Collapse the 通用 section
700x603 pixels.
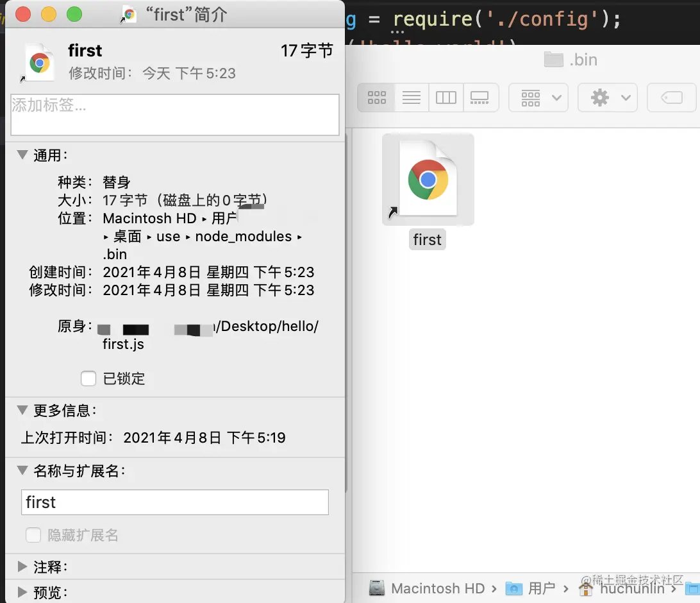point(22,155)
